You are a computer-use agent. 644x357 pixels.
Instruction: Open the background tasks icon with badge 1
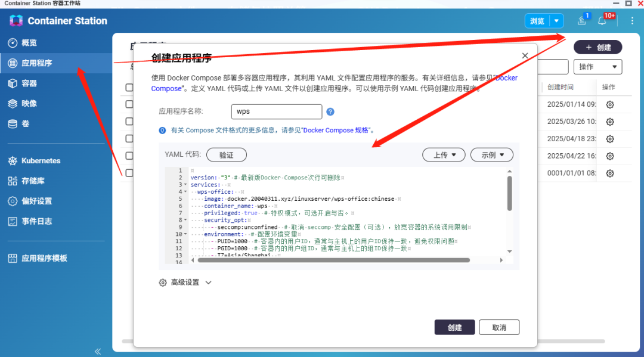pos(582,20)
